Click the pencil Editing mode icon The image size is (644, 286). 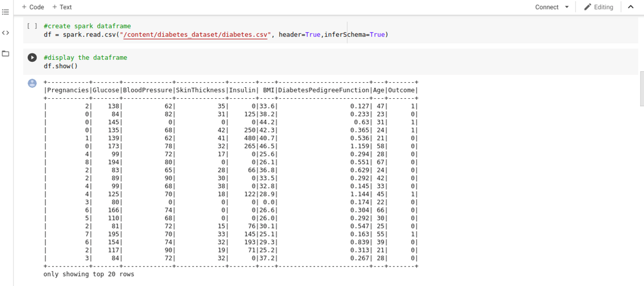pos(588,7)
